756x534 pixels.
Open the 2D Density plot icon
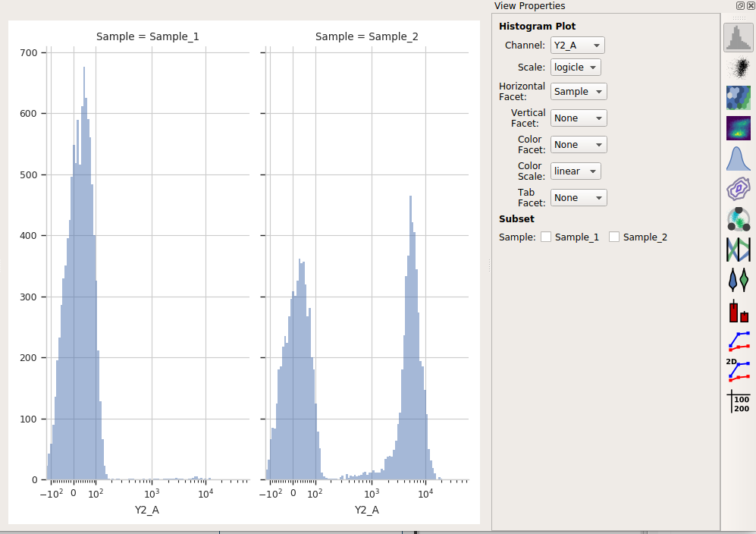tap(738, 128)
